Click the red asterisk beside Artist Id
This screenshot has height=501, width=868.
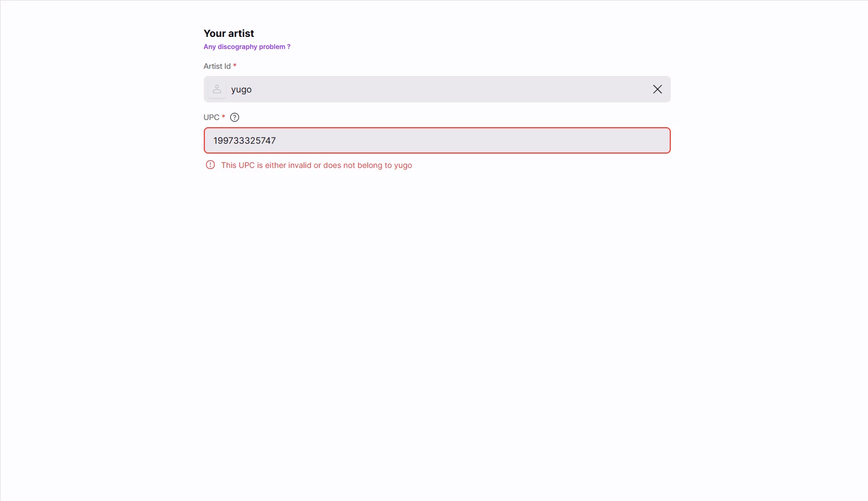[x=235, y=66]
